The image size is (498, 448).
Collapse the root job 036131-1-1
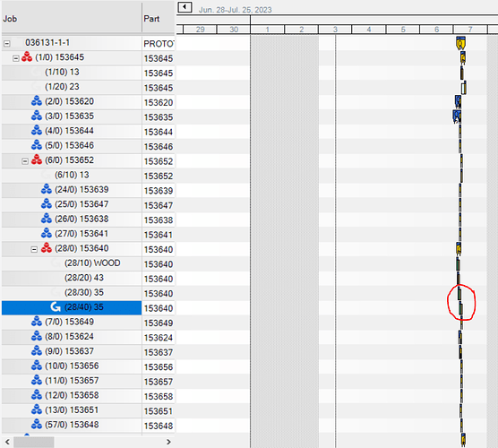[6, 43]
